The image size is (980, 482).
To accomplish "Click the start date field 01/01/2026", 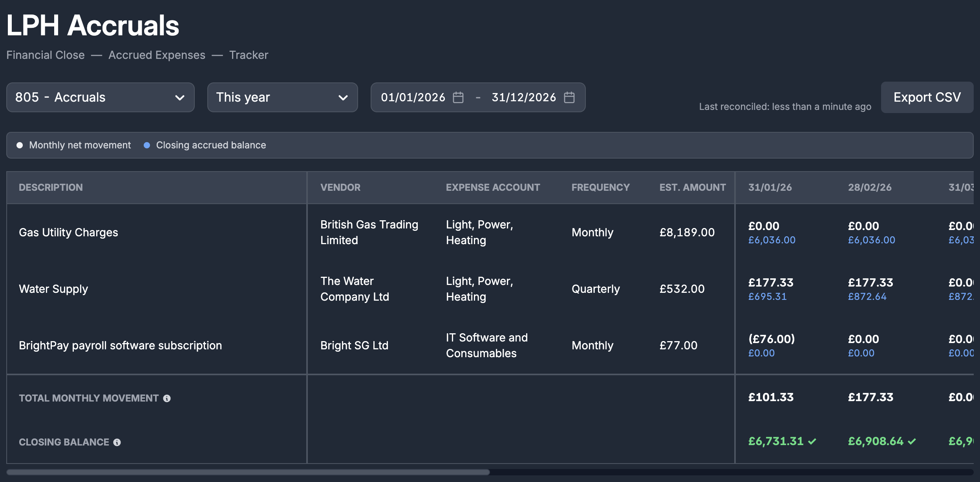I will click(x=413, y=97).
